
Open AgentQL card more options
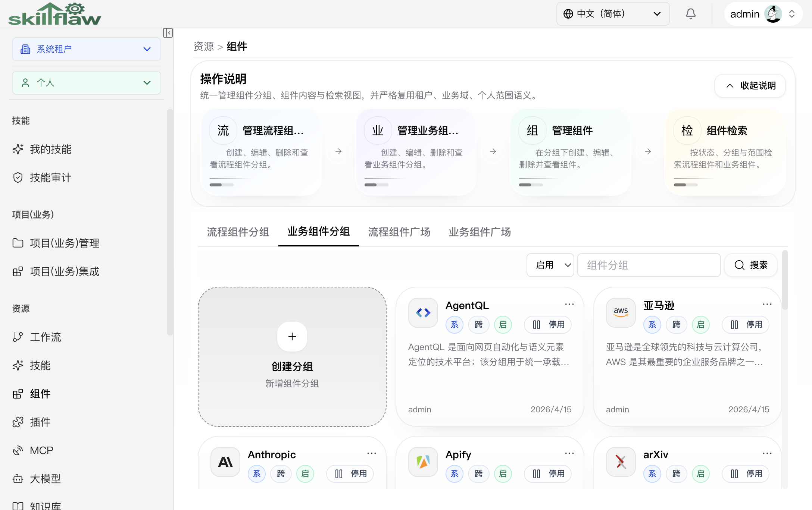click(569, 304)
